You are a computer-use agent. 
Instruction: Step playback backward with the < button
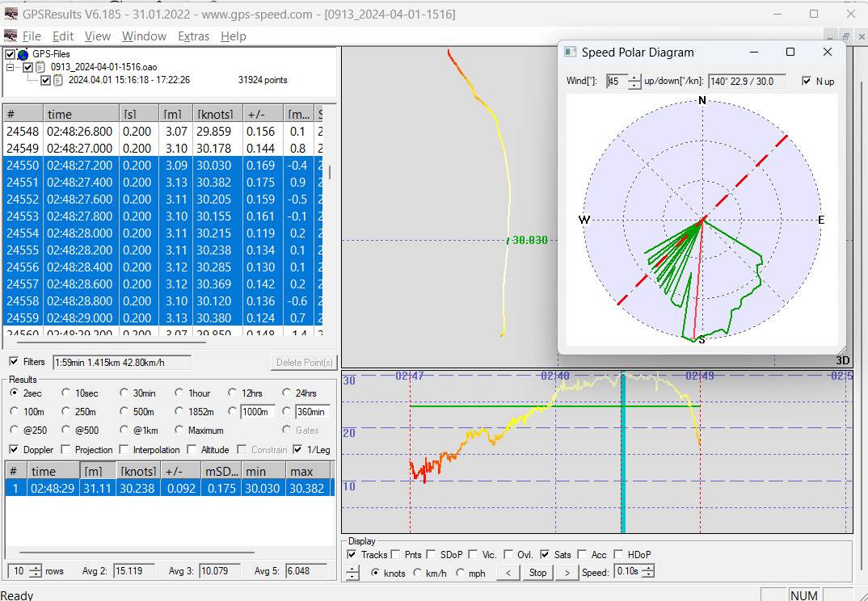[x=508, y=572]
